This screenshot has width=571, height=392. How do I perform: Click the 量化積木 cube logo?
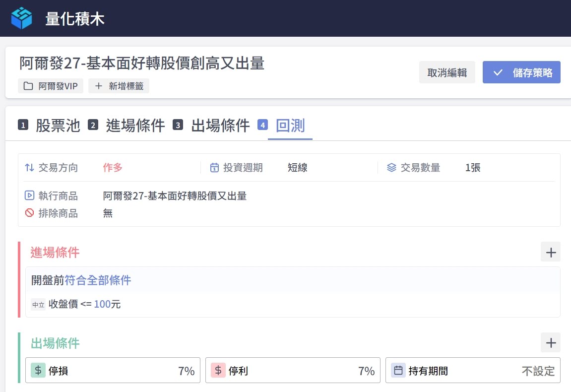point(21,18)
